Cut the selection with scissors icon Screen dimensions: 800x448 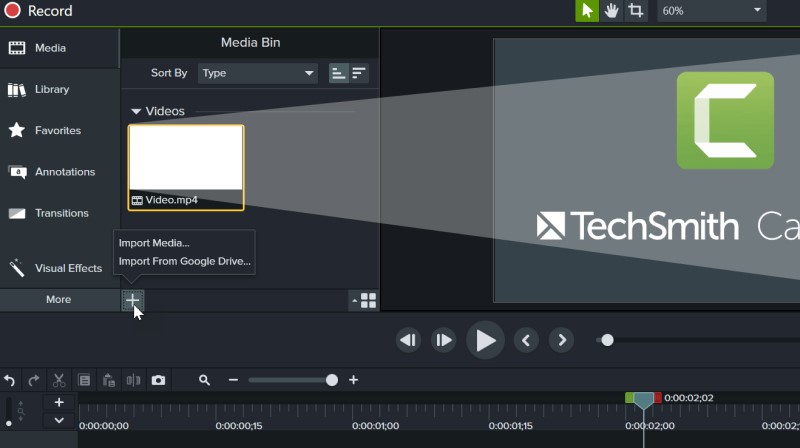pyautogui.click(x=59, y=380)
